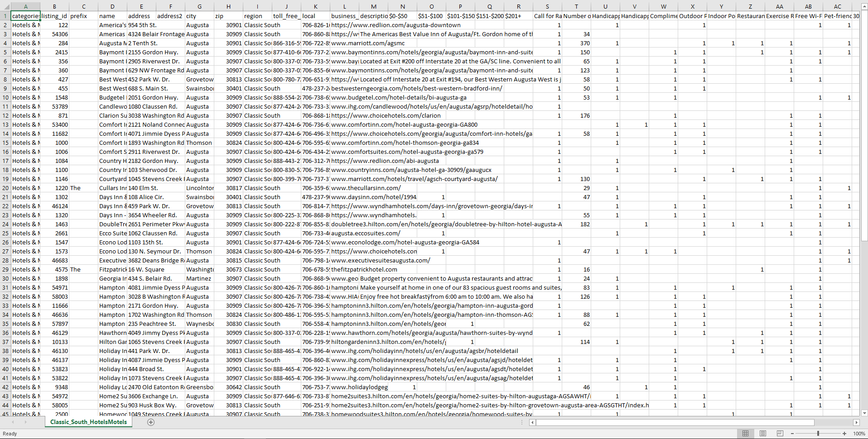Select the 'Hilton Garden' name cell
Screen dimensions: 868x439
tap(112, 342)
